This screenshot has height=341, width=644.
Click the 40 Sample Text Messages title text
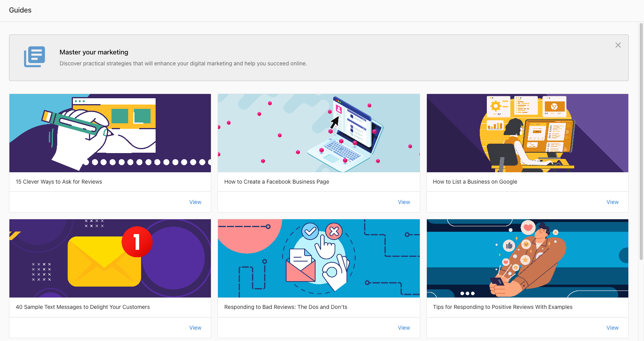[x=83, y=307]
